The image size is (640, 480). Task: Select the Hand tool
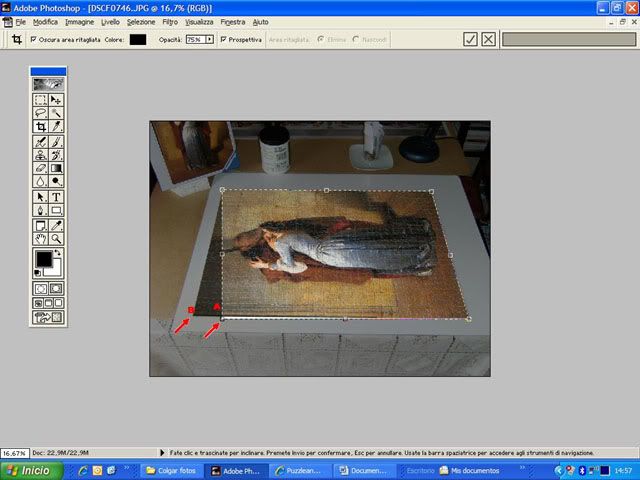click(40, 239)
